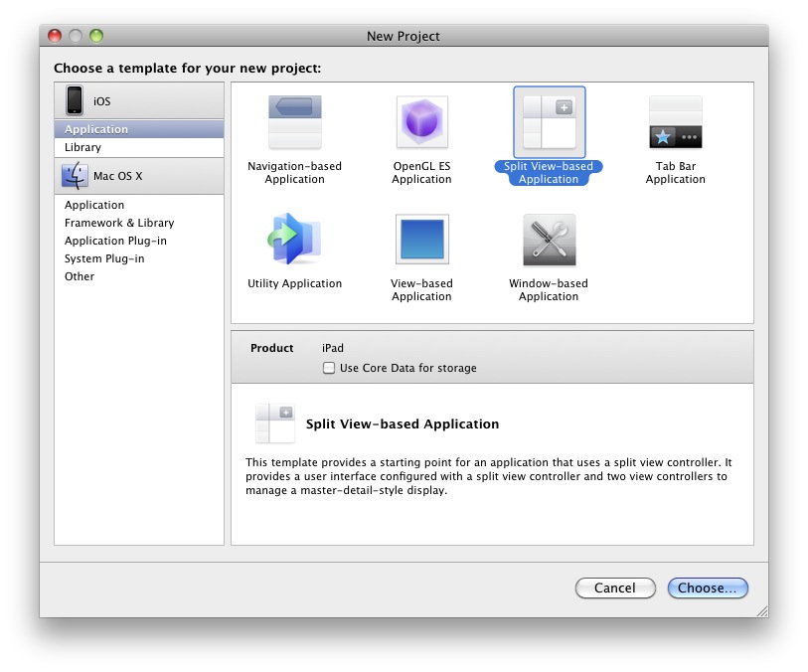Select Library under iOS in sidebar
This screenshot has height=672, width=808.
coord(139,147)
